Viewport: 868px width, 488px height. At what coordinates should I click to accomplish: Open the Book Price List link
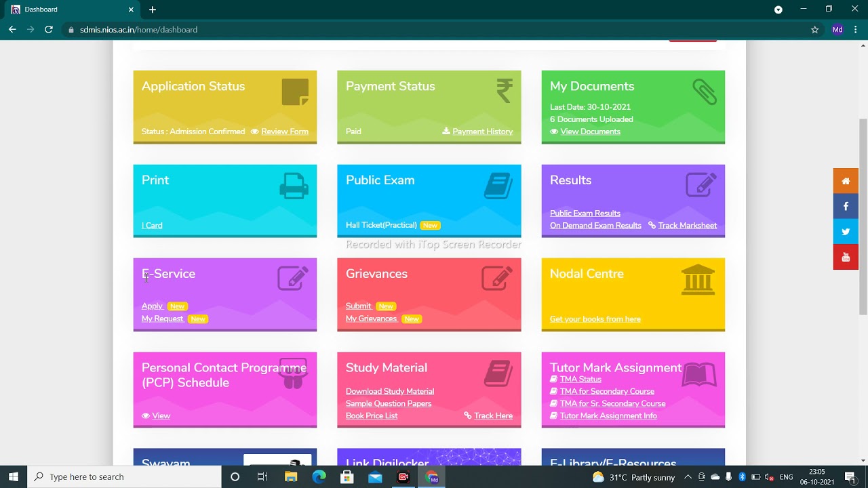click(x=372, y=416)
